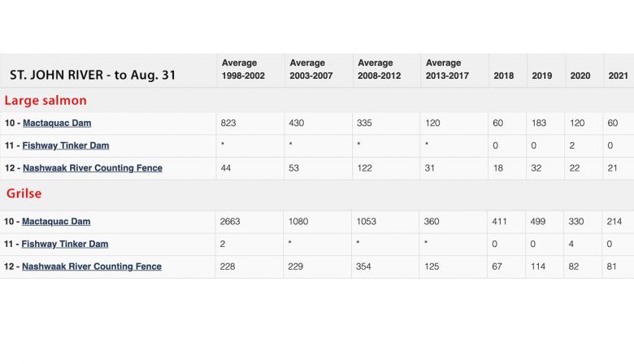This screenshot has height=364, width=634.
Task: Click the 2020 column header
Action: pyautogui.click(x=580, y=76)
